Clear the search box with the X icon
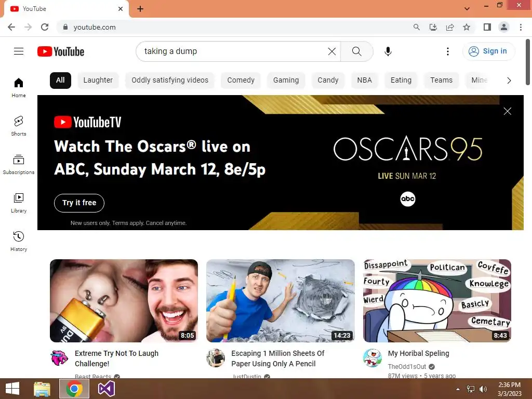Screen dimensions: 532x399 (332, 51)
